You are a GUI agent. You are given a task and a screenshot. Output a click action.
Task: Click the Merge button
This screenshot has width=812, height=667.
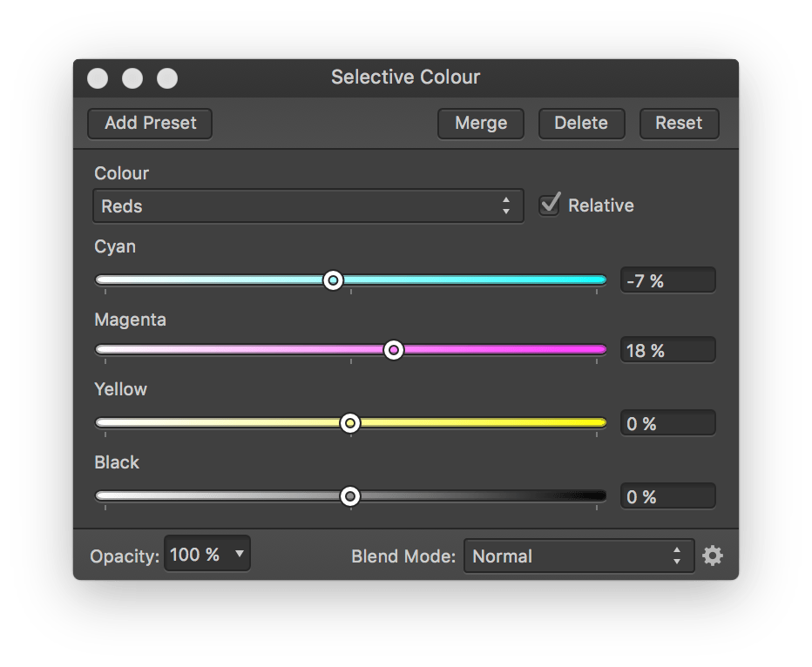pyautogui.click(x=480, y=123)
